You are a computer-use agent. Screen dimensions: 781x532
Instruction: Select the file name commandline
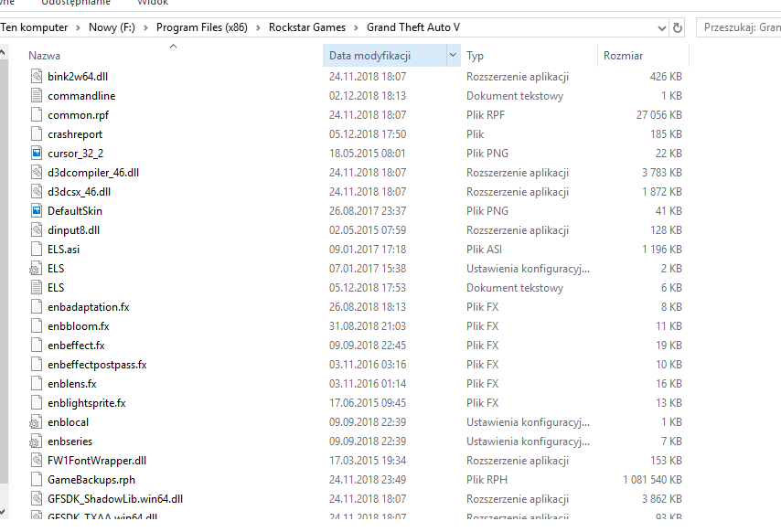point(81,96)
